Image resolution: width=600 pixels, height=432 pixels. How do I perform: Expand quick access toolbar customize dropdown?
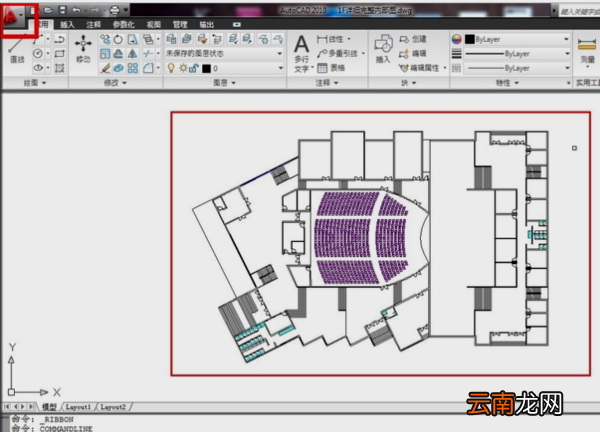(126, 10)
